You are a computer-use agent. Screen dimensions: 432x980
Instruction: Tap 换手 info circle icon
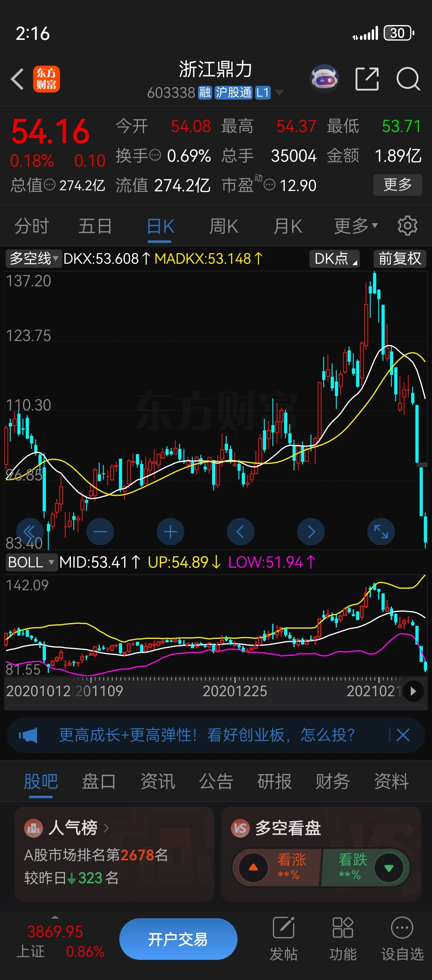[155, 155]
